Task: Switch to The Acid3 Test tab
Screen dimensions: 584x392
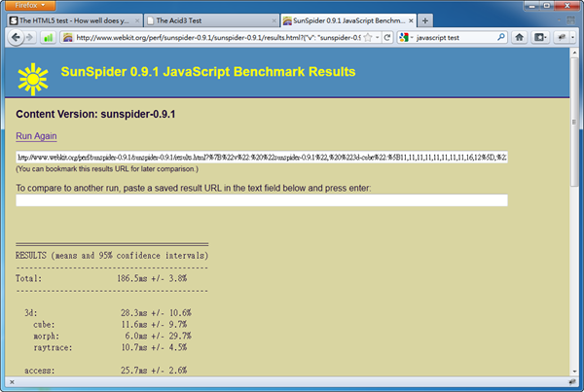Action: click(x=211, y=20)
